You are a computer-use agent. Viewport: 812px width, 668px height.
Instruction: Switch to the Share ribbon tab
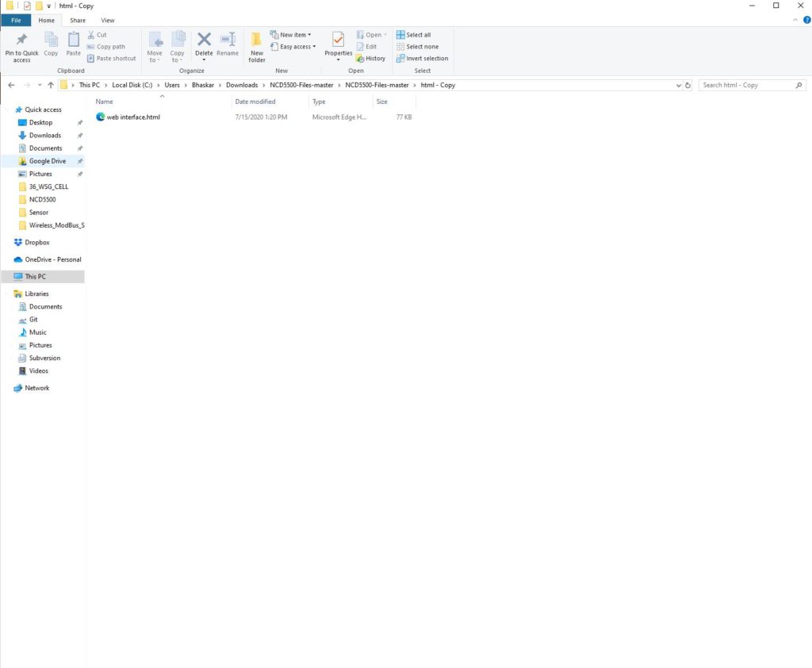click(x=77, y=20)
